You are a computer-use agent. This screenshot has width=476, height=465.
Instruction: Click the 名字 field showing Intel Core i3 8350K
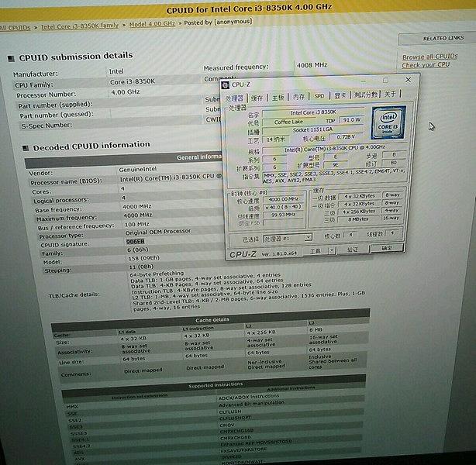click(313, 112)
